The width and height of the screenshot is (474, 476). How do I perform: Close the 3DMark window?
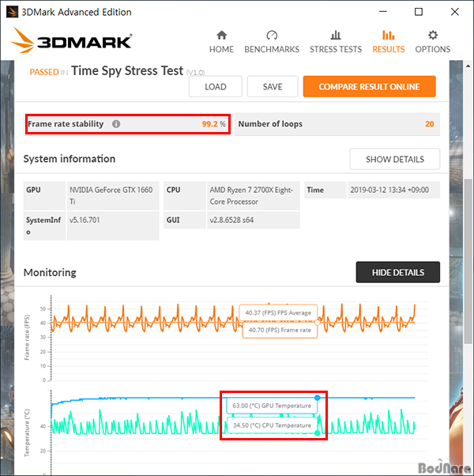click(x=454, y=12)
